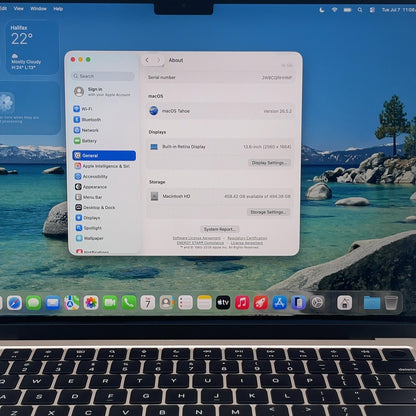Screen dimensions: 416x416
Task: Open Accessibility in the sidebar
Action: point(104,176)
